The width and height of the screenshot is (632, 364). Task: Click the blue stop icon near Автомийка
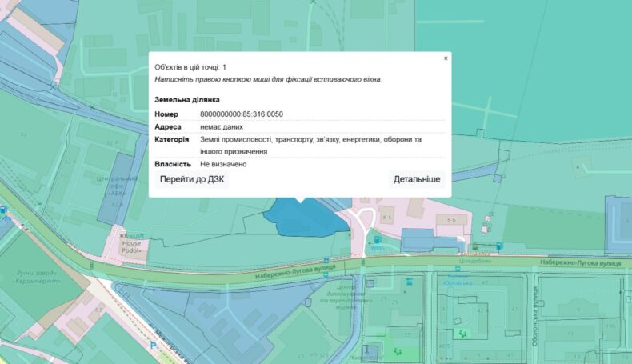[499, 246]
